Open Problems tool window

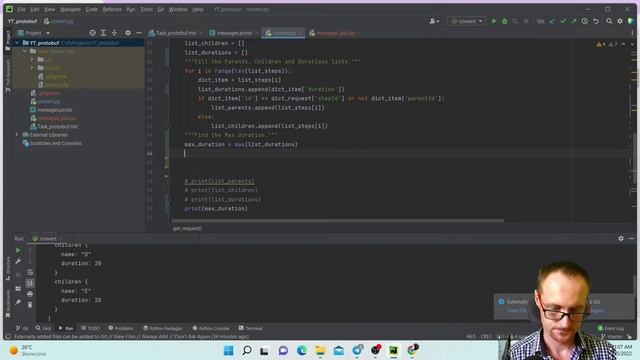[121, 328]
